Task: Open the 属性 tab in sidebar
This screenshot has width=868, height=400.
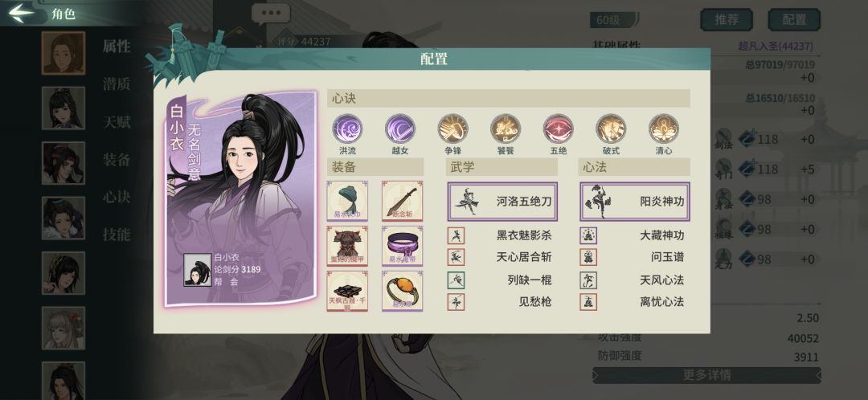Action: [x=117, y=47]
